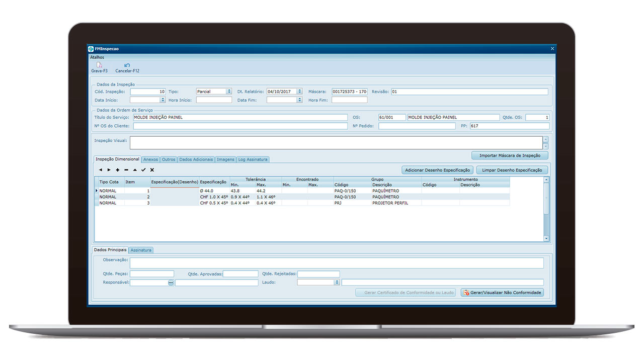
Task: Click the Qtde. Aprovadas field
Action: 240,274
